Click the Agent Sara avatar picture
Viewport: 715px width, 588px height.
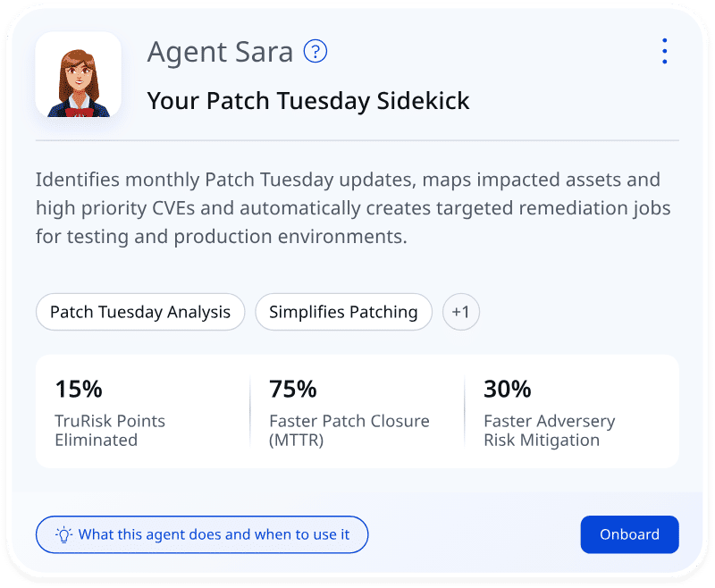(78, 75)
